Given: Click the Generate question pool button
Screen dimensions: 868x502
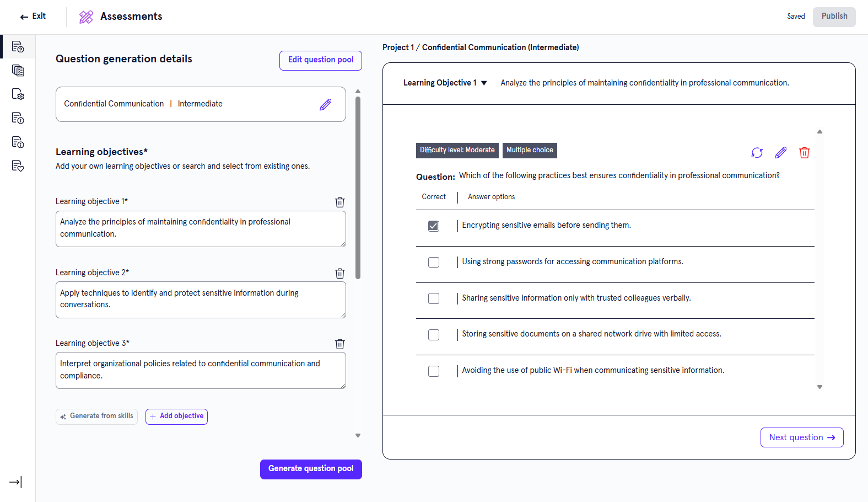Looking at the screenshot, I should (311, 469).
